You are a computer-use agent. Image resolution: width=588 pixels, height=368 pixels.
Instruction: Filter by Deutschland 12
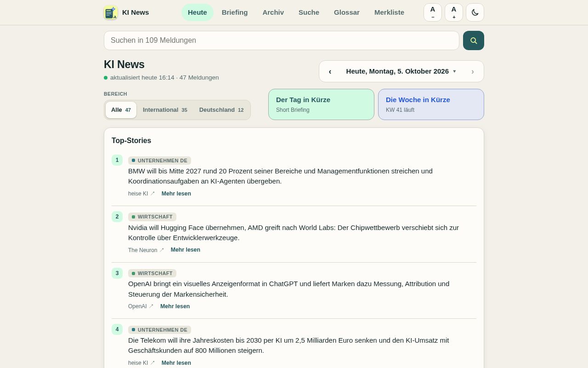pyautogui.click(x=221, y=110)
